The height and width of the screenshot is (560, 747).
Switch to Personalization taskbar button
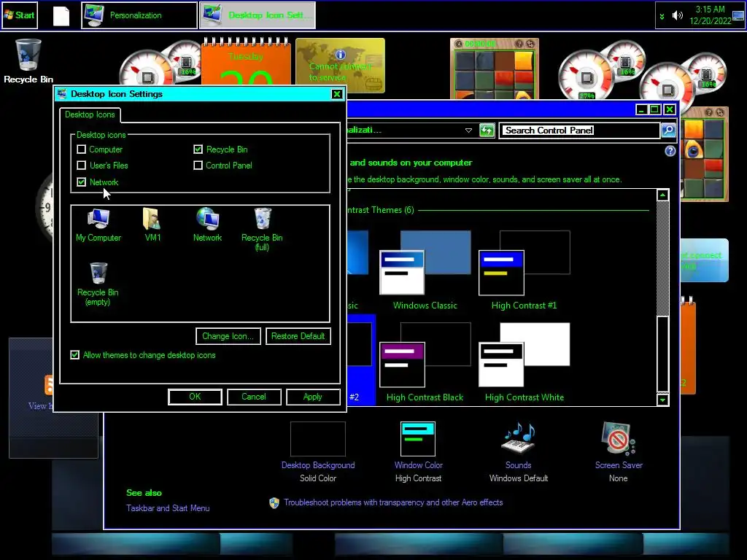pyautogui.click(x=139, y=15)
